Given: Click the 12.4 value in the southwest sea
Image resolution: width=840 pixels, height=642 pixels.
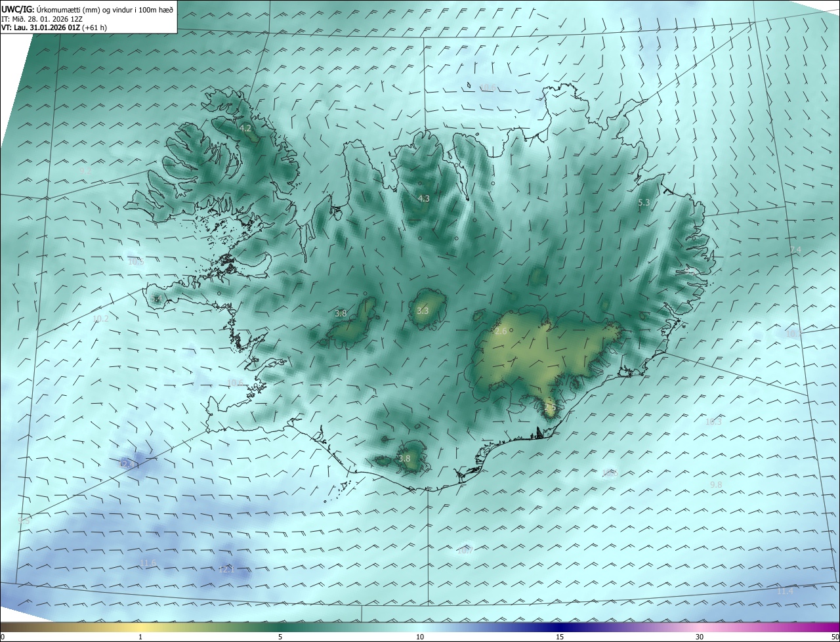Looking at the screenshot, I should (127, 464).
